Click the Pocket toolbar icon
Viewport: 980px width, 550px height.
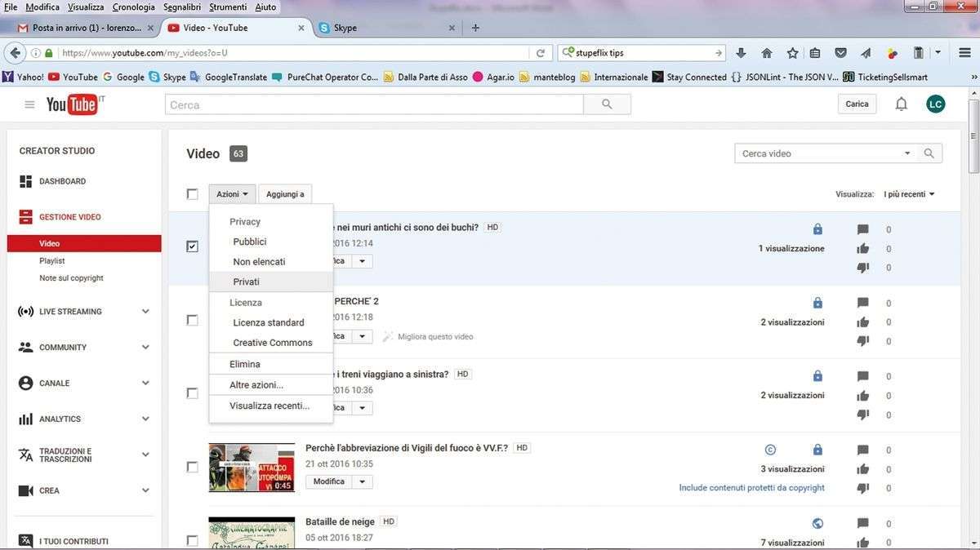[840, 53]
